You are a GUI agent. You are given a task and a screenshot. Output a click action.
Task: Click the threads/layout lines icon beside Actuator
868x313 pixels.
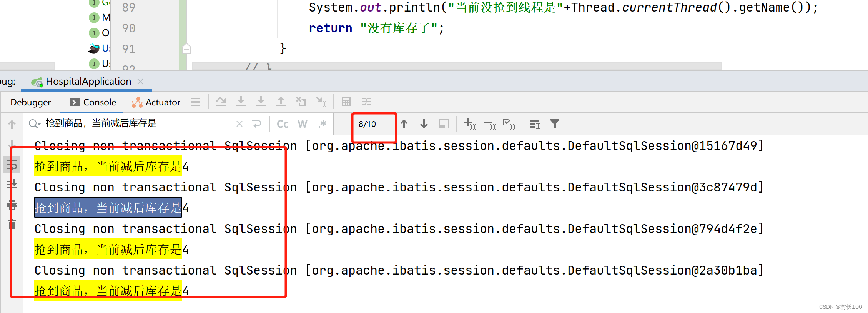click(x=196, y=102)
